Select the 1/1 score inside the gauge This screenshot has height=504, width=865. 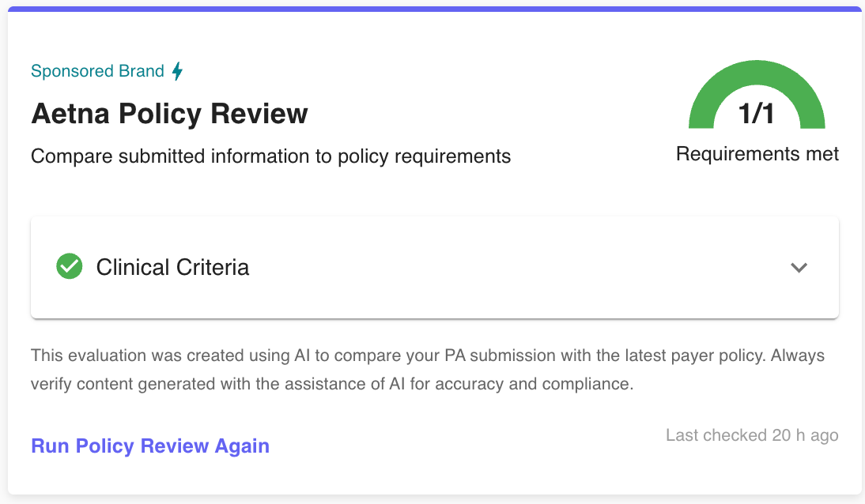tap(757, 114)
